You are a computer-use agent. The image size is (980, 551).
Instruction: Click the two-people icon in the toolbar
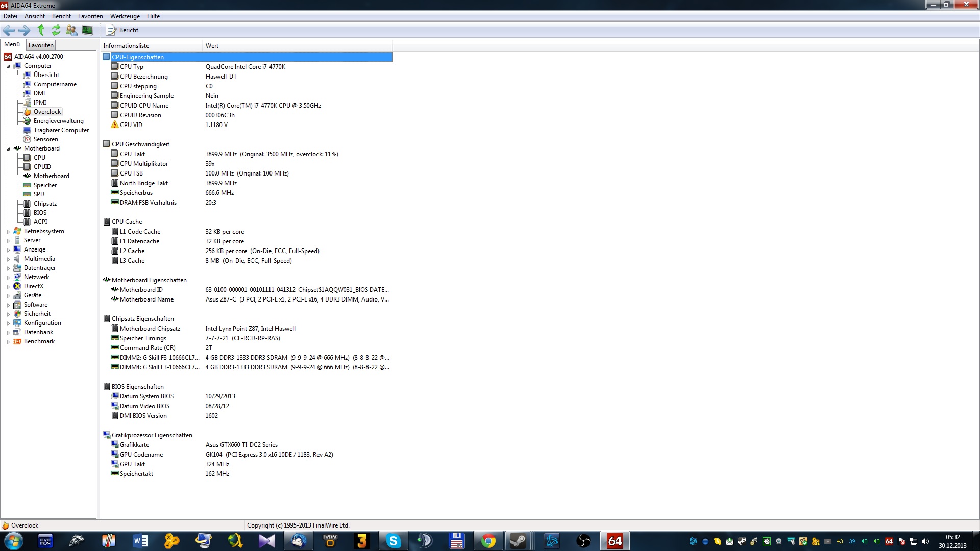[71, 30]
